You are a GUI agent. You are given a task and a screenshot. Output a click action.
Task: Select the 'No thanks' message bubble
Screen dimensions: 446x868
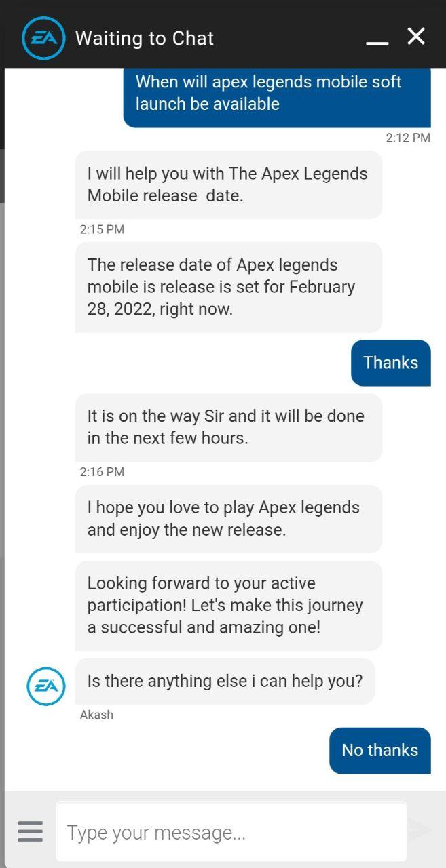pos(380,751)
